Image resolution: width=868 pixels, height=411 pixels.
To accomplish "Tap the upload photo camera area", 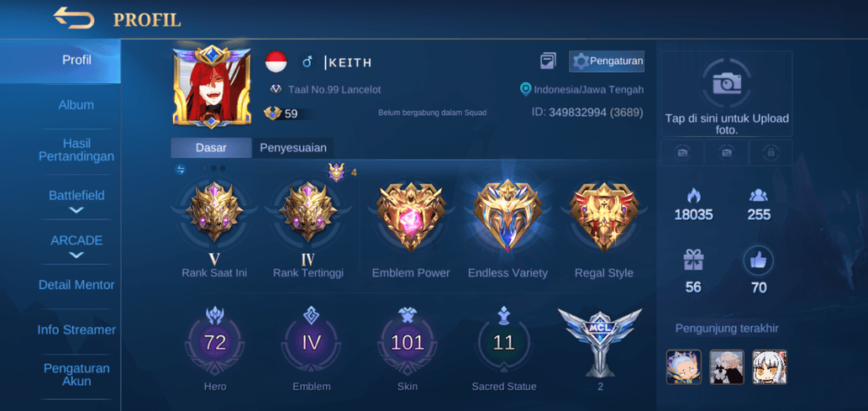I will click(727, 93).
